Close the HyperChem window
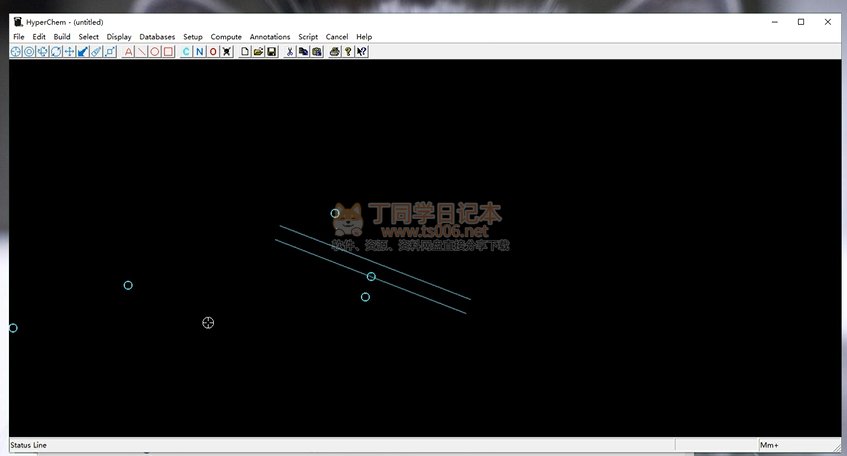Viewport: 847px width, 456px height. pyautogui.click(x=828, y=22)
